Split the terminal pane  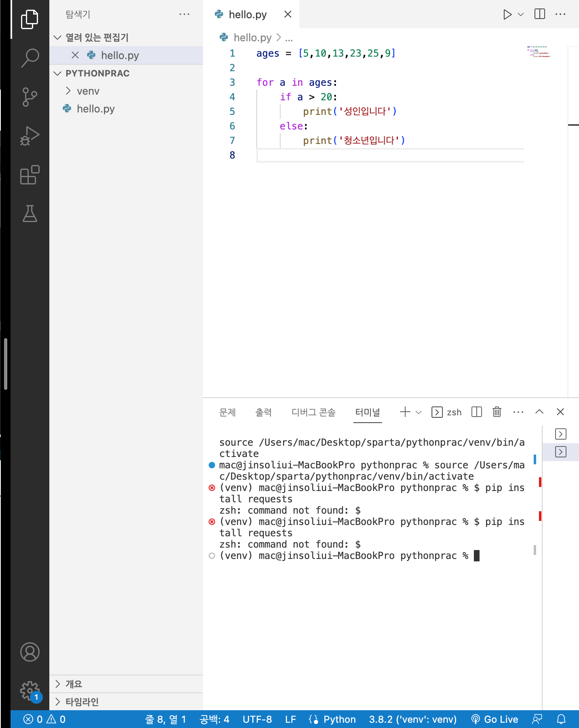pos(477,412)
